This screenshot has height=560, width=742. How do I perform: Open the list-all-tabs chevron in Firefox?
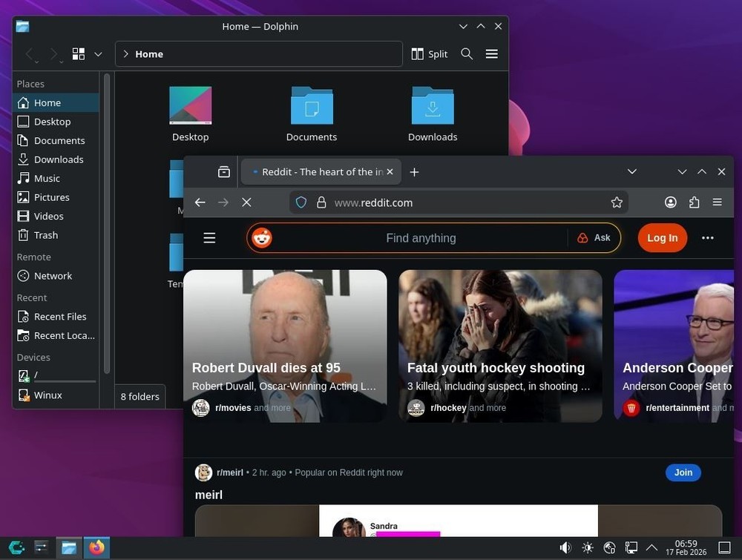(x=631, y=171)
